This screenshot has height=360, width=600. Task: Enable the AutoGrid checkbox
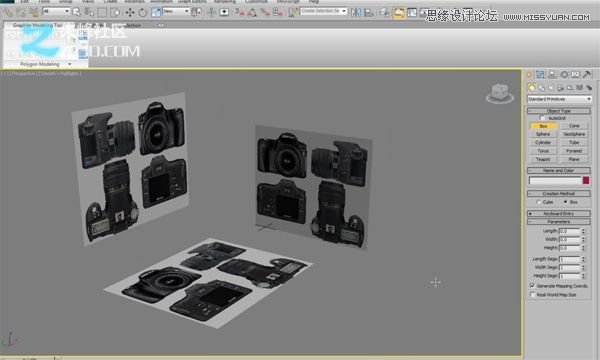(542, 118)
